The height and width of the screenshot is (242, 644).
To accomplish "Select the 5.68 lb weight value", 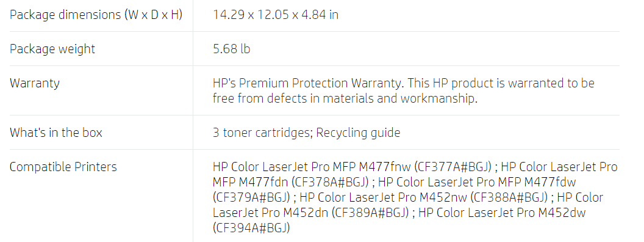I will coord(231,49).
